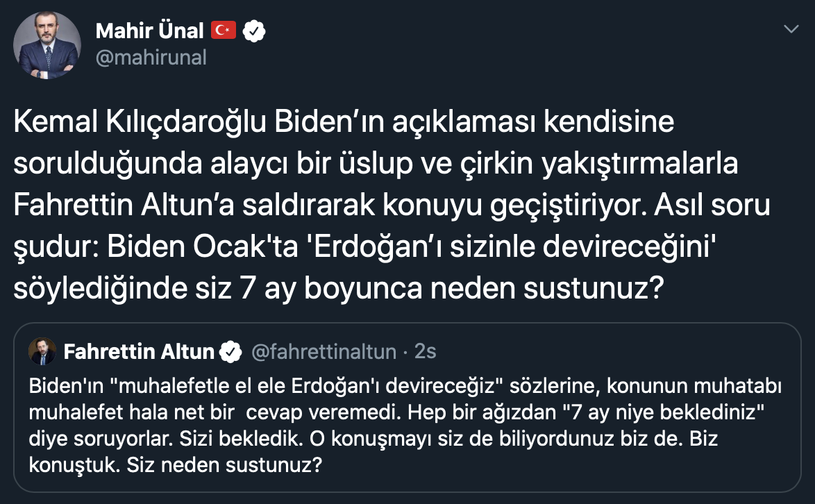
Task: Select Mahir Ünal's avatar thumbnail
Action: [x=46, y=44]
